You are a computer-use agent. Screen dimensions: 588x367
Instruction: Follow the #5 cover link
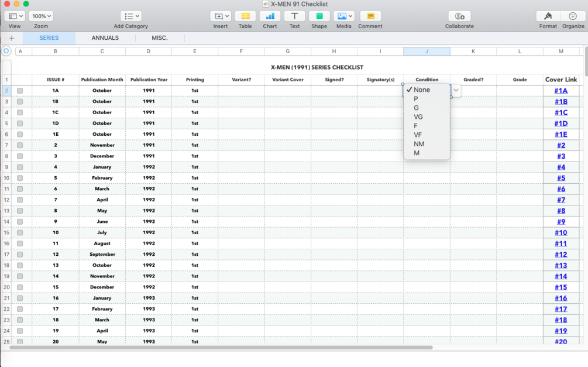[561, 178]
